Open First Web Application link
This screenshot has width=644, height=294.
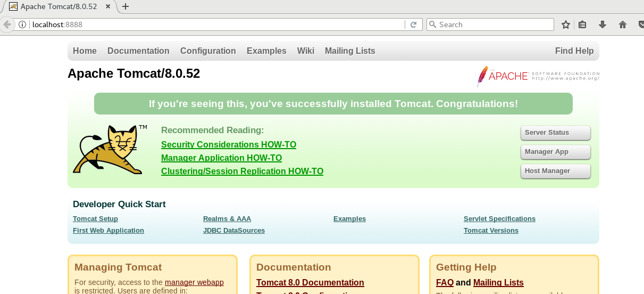108,231
